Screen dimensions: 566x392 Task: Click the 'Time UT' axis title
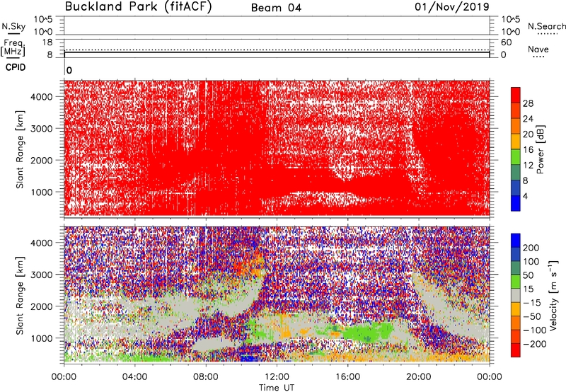[x=277, y=388]
